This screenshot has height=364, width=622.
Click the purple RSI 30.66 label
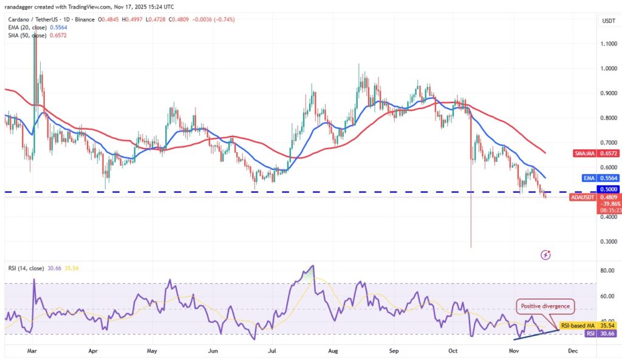coord(588,333)
